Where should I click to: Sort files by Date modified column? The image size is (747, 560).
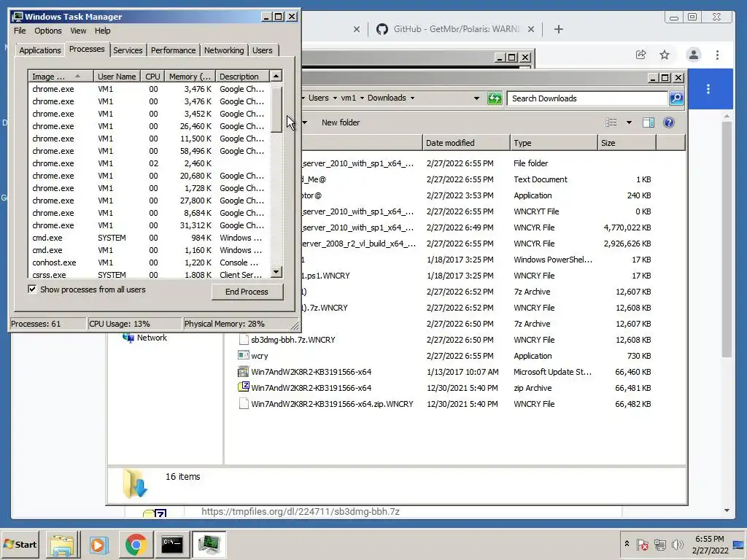click(x=466, y=143)
